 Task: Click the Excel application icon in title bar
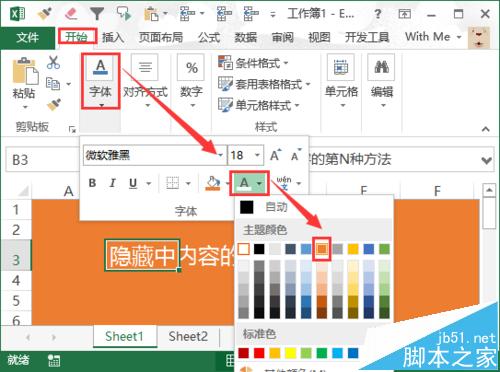[x=18, y=14]
